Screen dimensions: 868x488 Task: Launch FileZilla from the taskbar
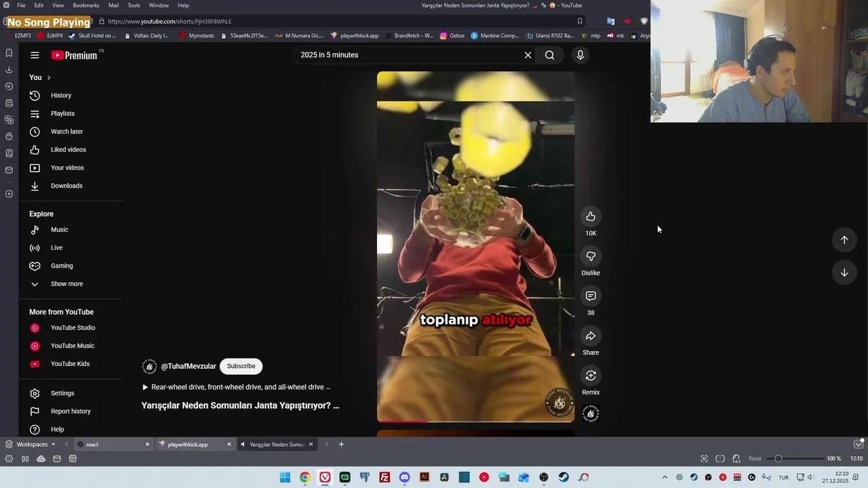(384, 477)
